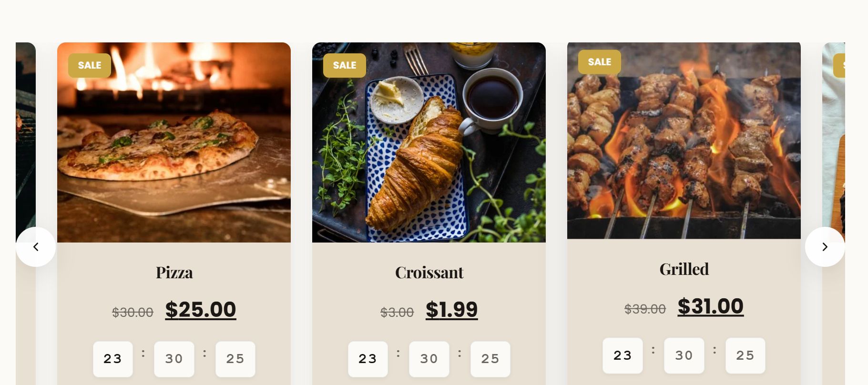Screen dimensions: 868x385
Task: Open the Grilled product title link
Action: tap(684, 269)
